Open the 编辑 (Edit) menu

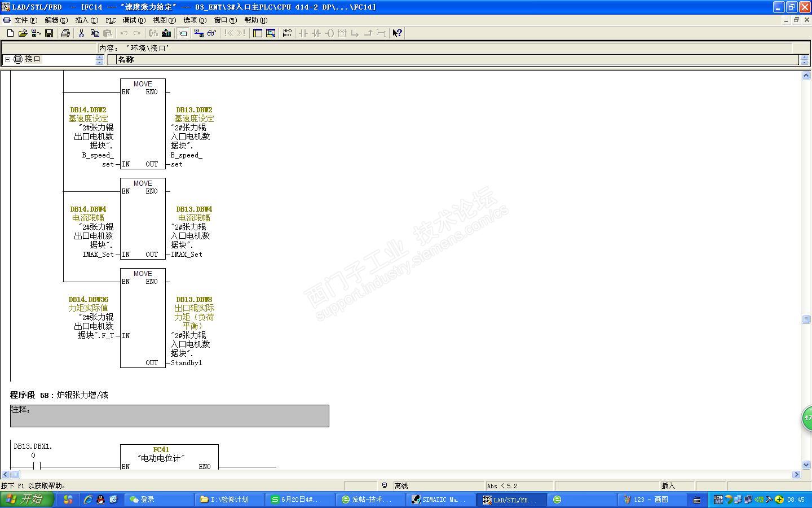56,20
